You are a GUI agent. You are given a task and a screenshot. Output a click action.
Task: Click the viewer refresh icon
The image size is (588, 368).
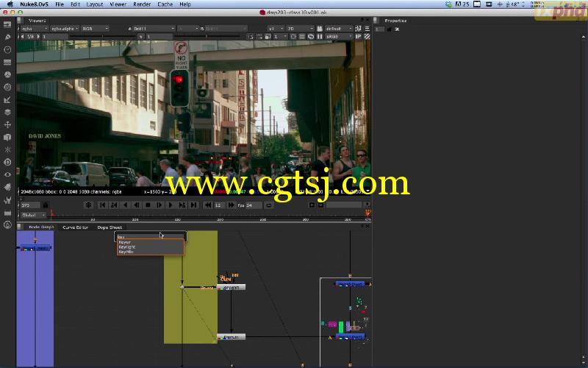[311, 37]
